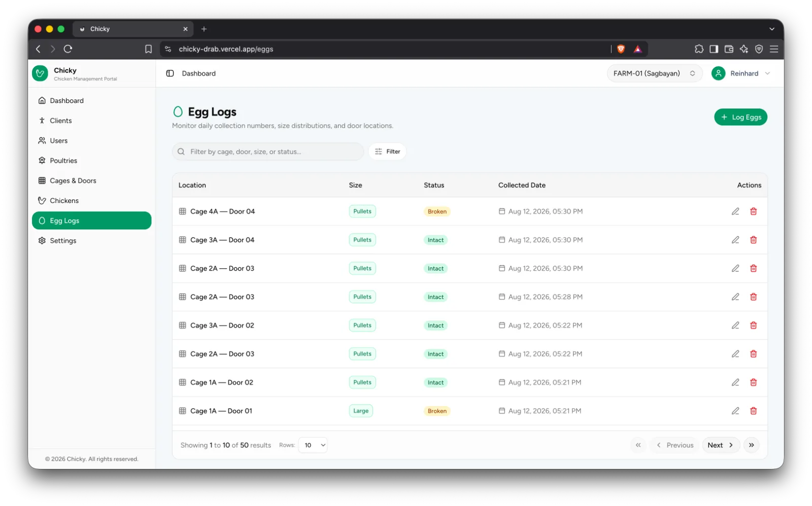Open the Brave VPN icon

pyautogui.click(x=759, y=49)
